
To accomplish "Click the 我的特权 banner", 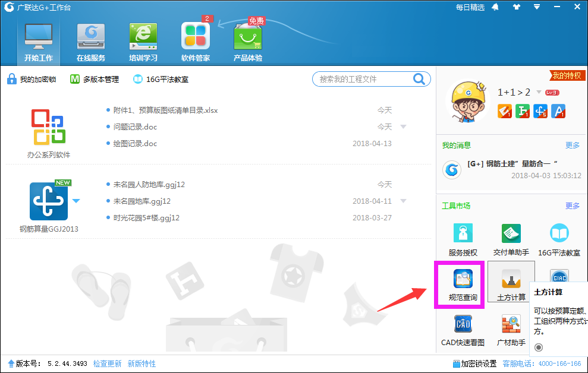I will pyautogui.click(x=567, y=75).
